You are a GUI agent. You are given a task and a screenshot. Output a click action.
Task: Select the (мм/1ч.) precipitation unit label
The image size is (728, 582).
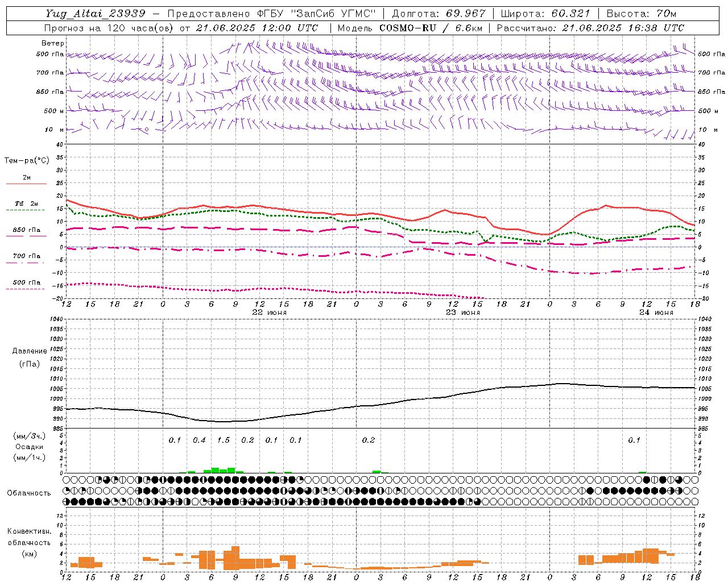pyautogui.click(x=30, y=457)
